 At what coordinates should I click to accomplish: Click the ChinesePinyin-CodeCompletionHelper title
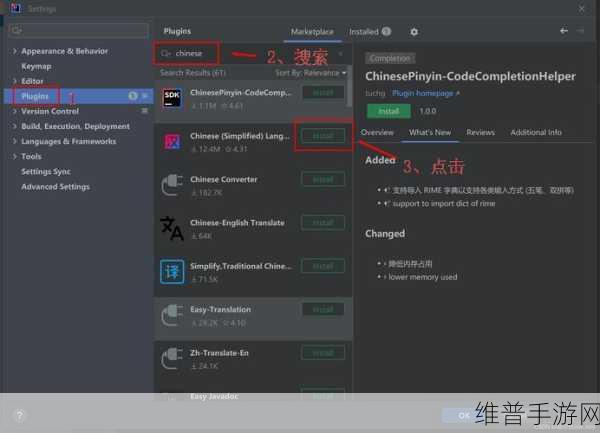[x=470, y=76]
